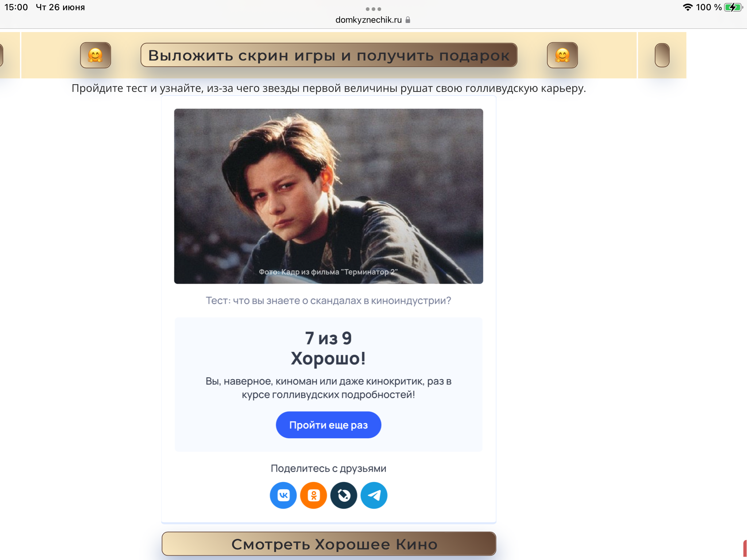
Task: Tap the Wi-Fi status icon
Action: pos(688,7)
